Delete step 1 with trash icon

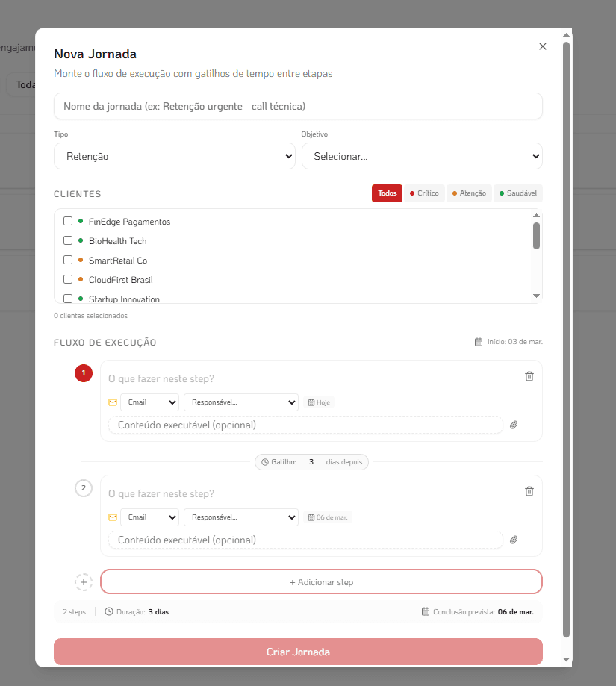[529, 376]
